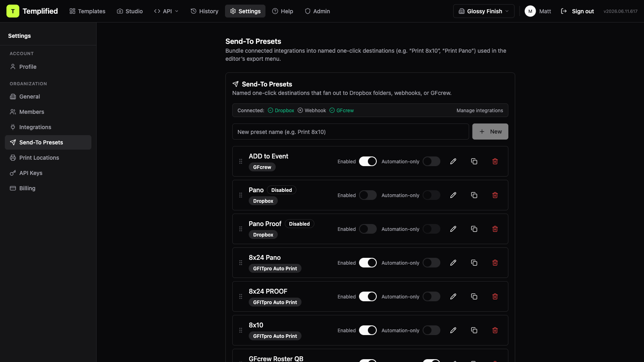Screen dimensions: 644x362
Task: Delete the 8x24 PROOF preset
Action: click(x=495, y=296)
